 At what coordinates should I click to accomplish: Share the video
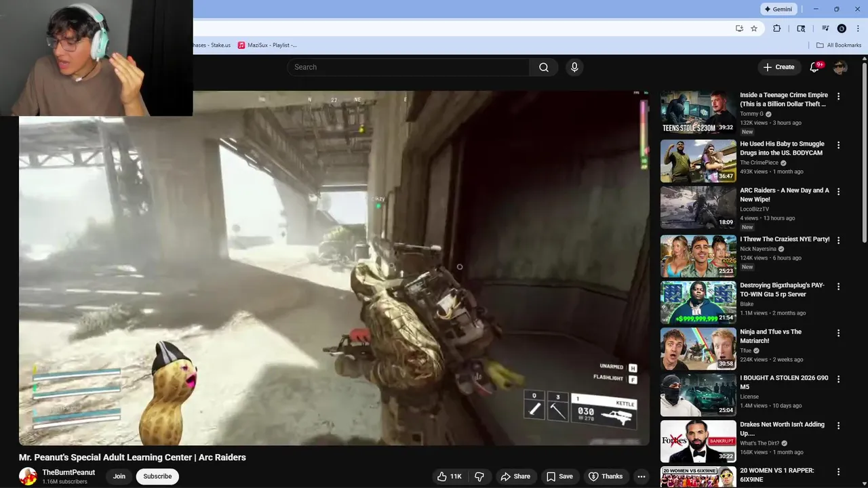pos(515,476)
